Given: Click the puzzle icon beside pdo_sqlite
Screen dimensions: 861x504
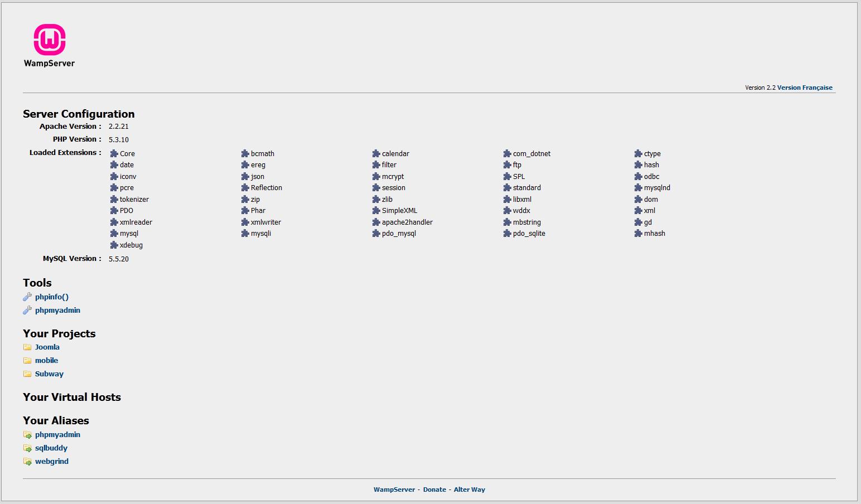Looking at the screenshot, I should [x=507, y=233].
